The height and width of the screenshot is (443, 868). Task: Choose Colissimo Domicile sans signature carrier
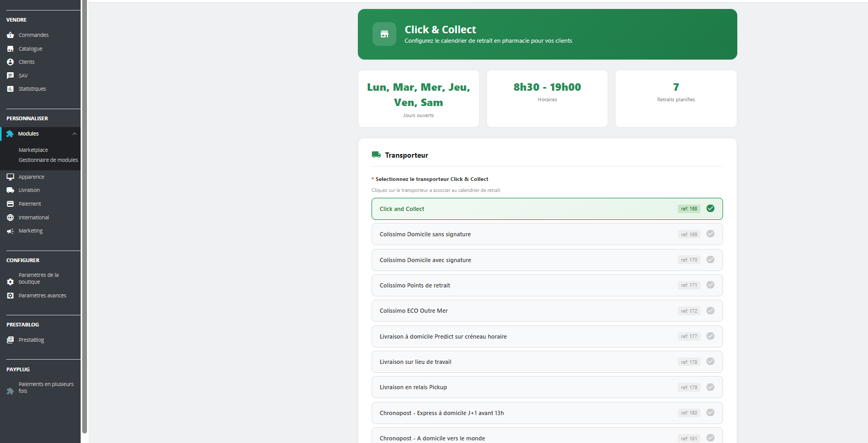click(547, 234)
